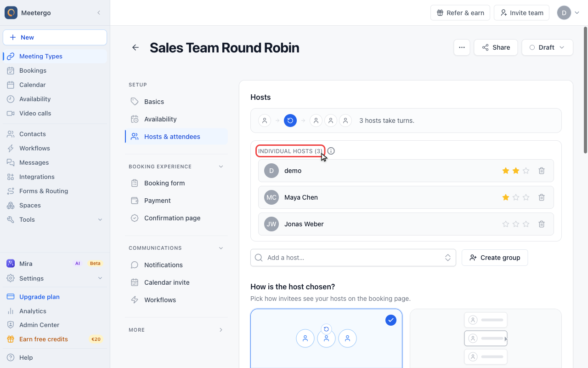
Task: Click the round robin rotation icon
Action: click(x=290, y=121)
